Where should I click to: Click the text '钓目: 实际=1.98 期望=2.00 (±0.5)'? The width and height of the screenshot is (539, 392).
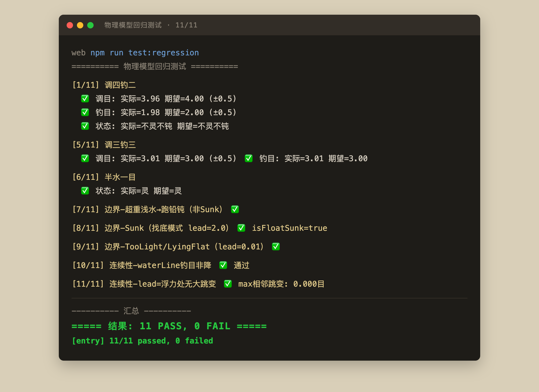pyautogui.click(x=166, y=112)
